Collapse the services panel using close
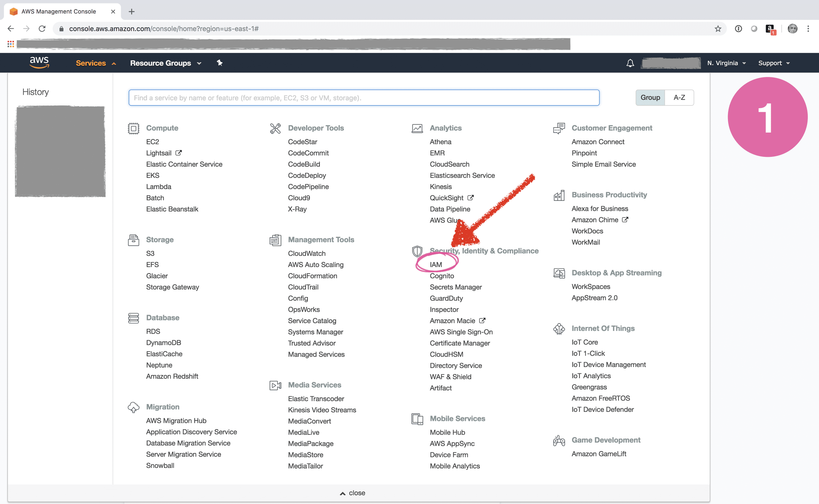This screenshot has height=504, width=819. [352, 493]
